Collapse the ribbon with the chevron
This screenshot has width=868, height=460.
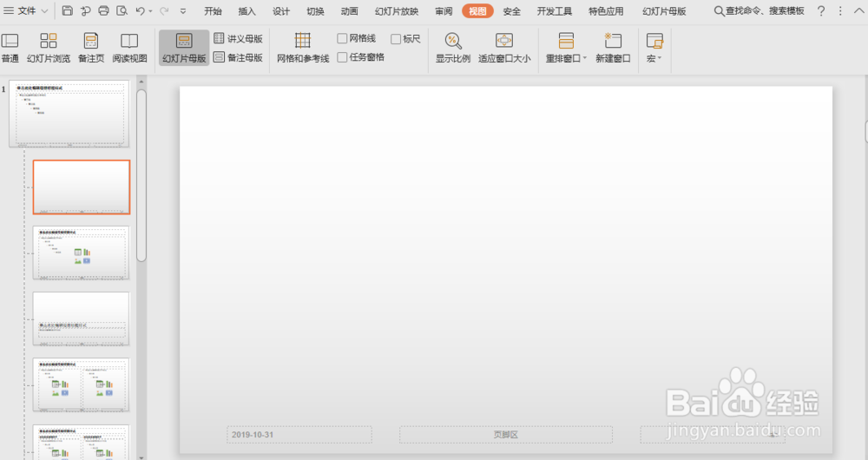[x=858, y=11]
